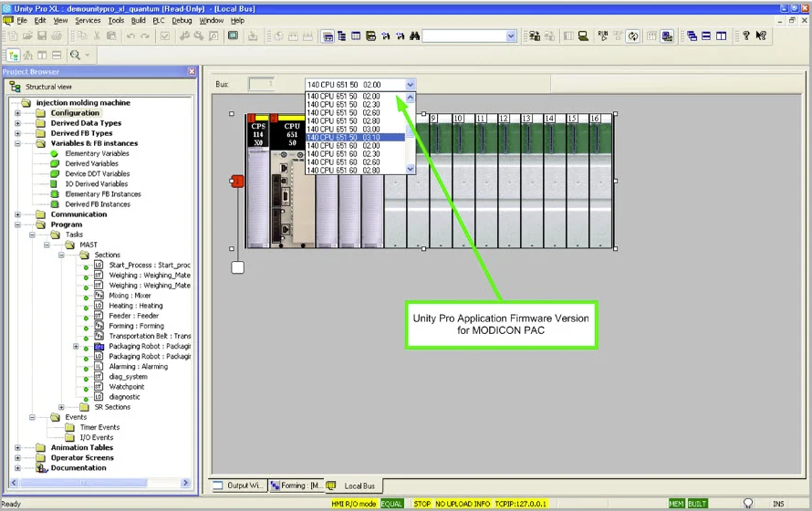Click the Print toolbar icon
Viewport: 812px width, 511px height.
[57, 36]
